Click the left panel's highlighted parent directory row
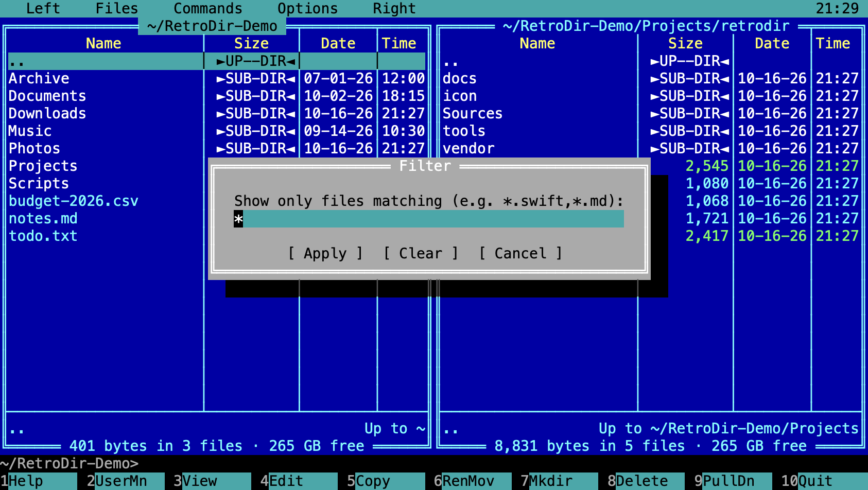The image size is (868, 490). [217, 61]
